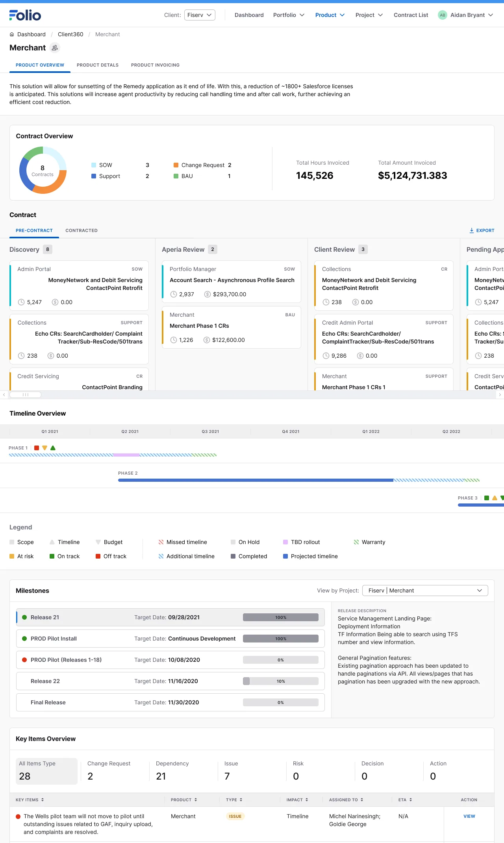Click the yellow triangle marker on Phase 1
The image size is (504, 843).
[45, 448]
